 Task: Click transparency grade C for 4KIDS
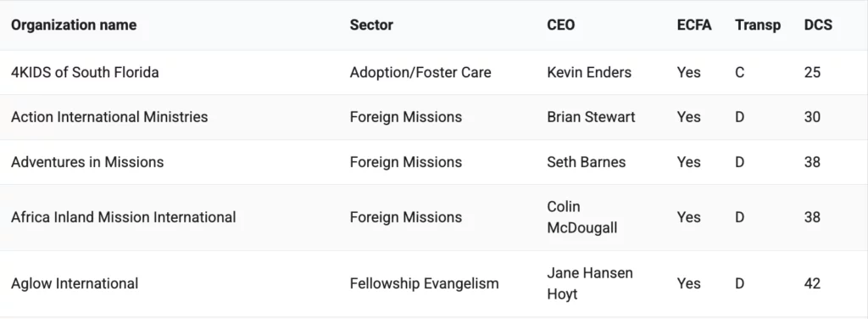[739, 73]
